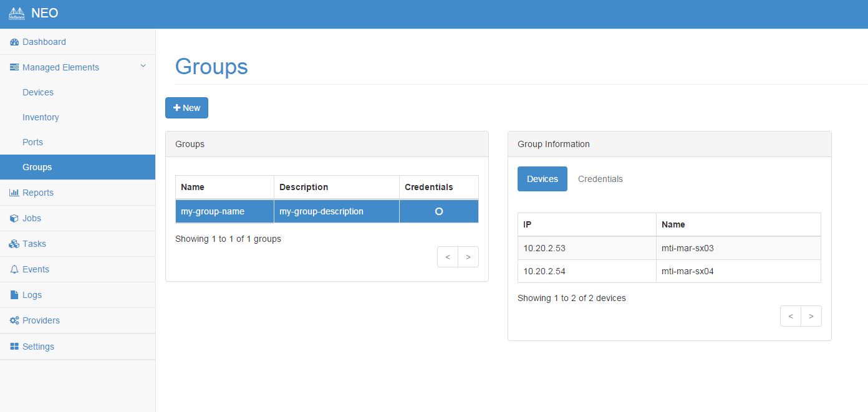The width and height of the screenshot is (868, 412).
Task: Switch to the Credentials tab
Action: click(600, 179)
